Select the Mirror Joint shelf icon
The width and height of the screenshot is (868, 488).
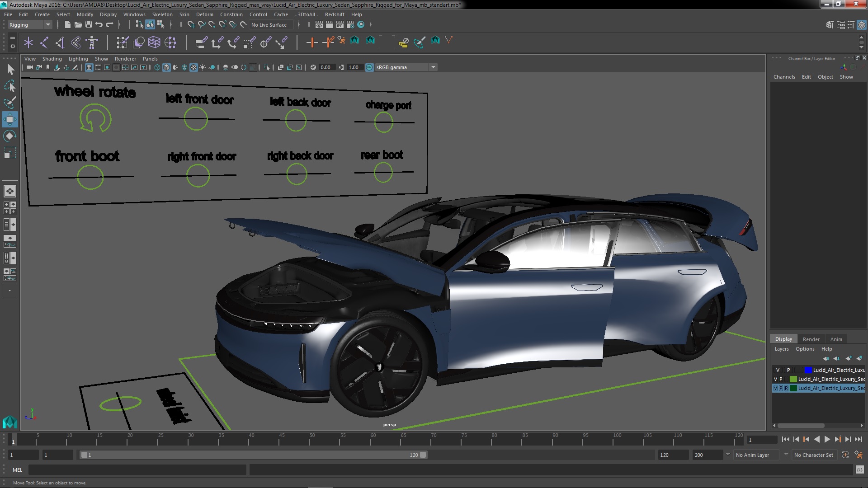tap(60, 42)
